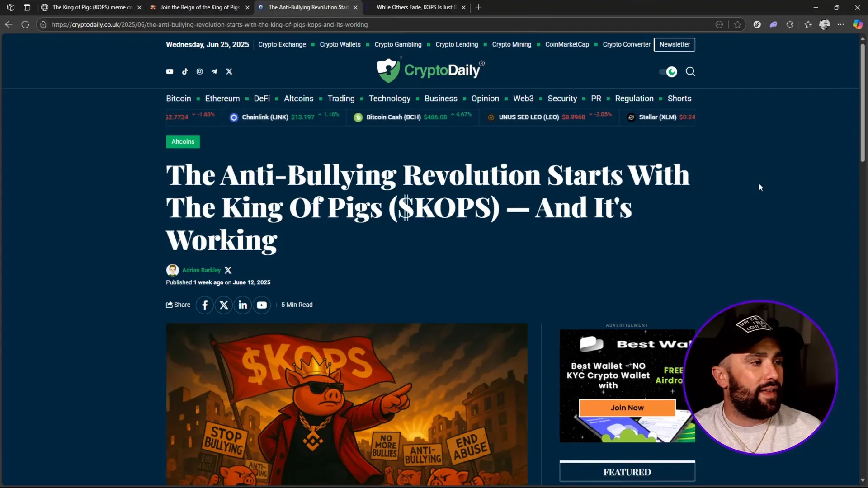Open Copilot sidebar icon

point(858,24)
